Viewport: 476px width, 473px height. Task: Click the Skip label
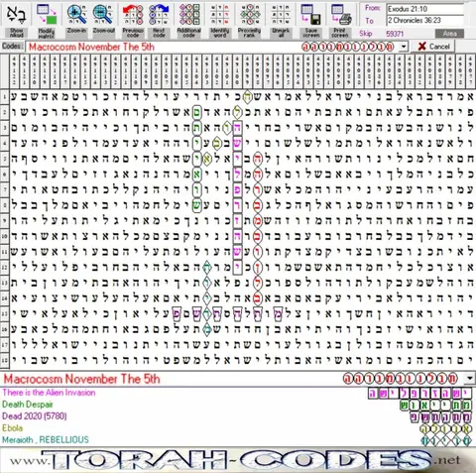point(366,34)
